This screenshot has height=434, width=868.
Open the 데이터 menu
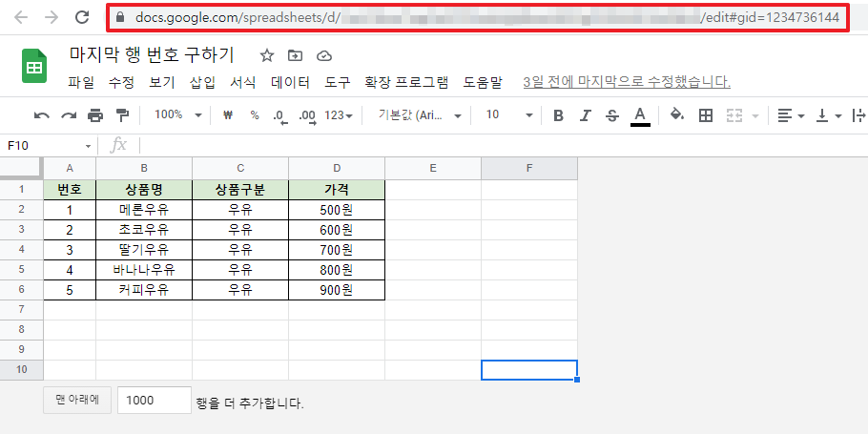coord(291,82)
